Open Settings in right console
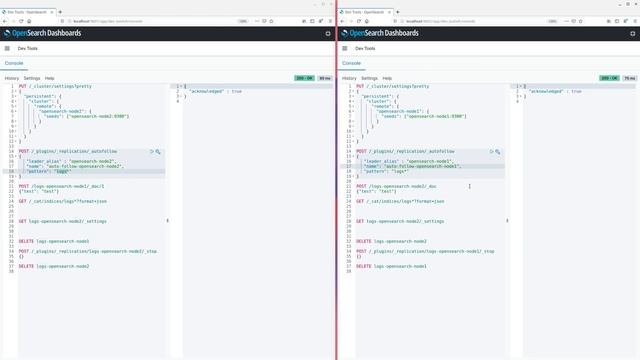 click(x=369, y=78)
